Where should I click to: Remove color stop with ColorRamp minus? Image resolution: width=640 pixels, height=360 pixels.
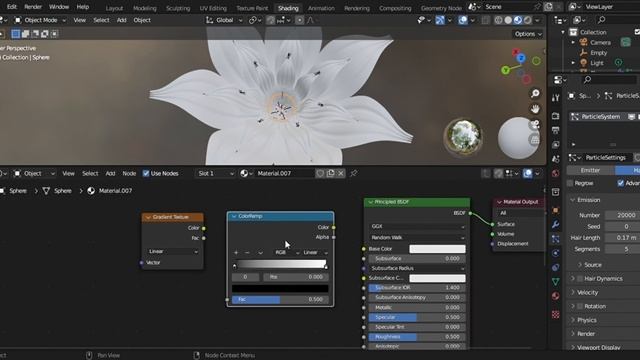[247, 253]
